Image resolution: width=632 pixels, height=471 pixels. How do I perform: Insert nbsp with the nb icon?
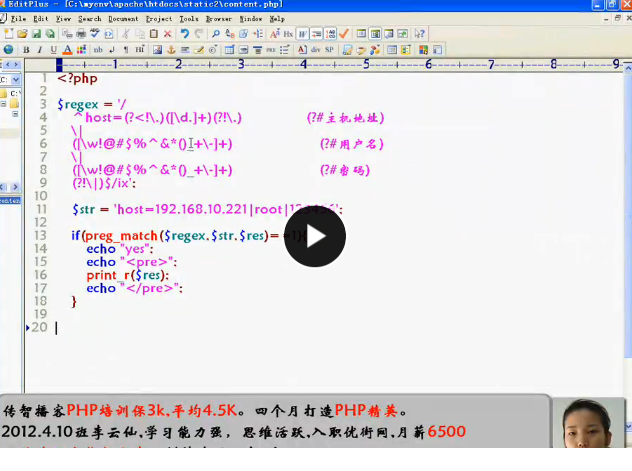[98, 50]
